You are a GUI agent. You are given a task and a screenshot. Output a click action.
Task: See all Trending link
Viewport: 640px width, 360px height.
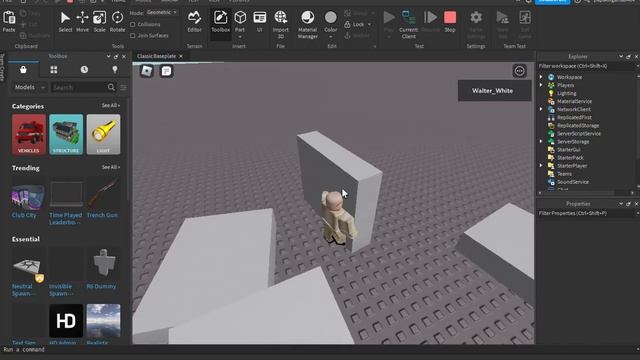[x=111, y=167]
